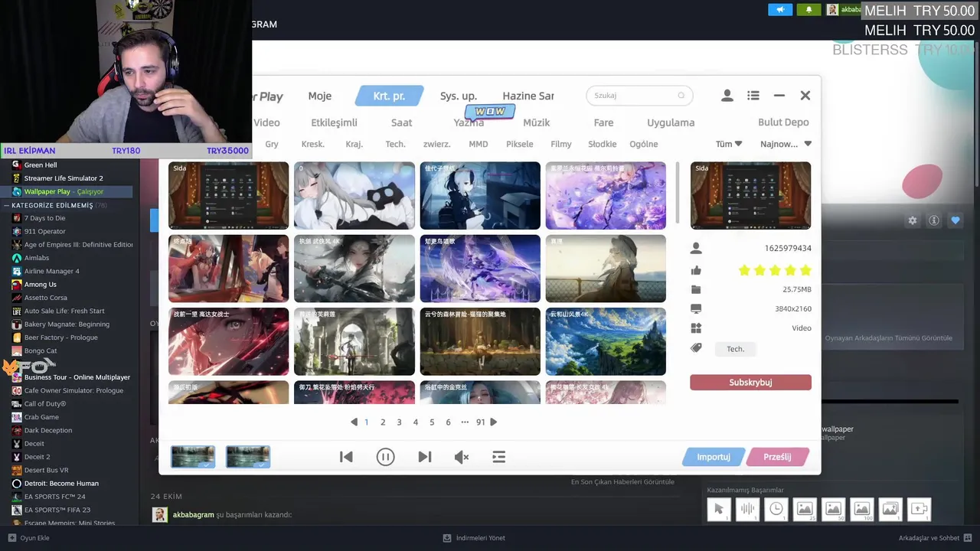Filter by the Filmy category
The width and height of the screenshot is (980, 551).
point(561,144)
